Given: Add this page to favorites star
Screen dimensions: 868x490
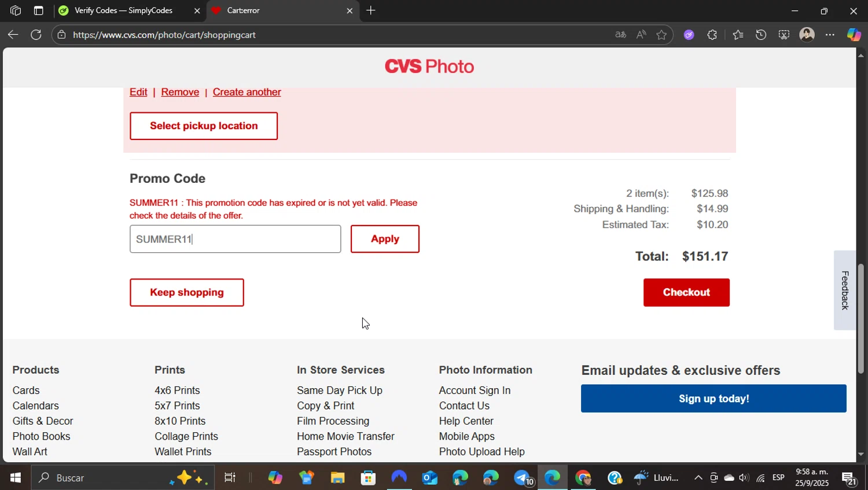Looking at the screenshot, I should pos(661,35).
